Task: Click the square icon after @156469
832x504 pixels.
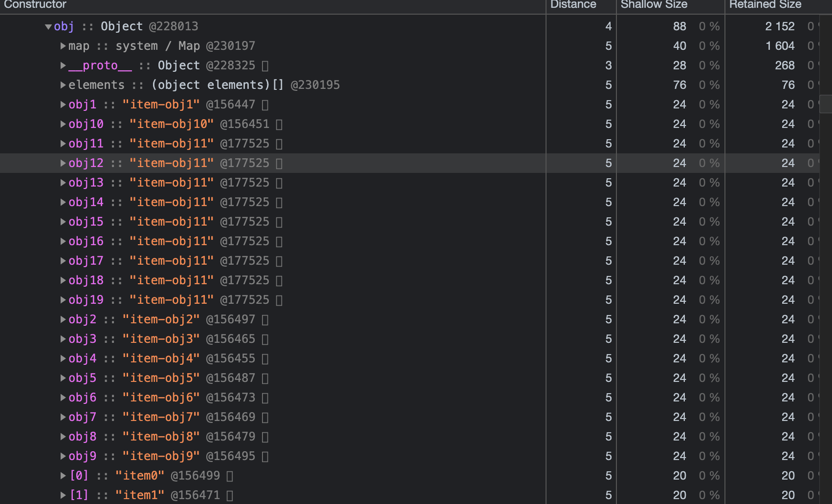Action: [x=265, y=417]
